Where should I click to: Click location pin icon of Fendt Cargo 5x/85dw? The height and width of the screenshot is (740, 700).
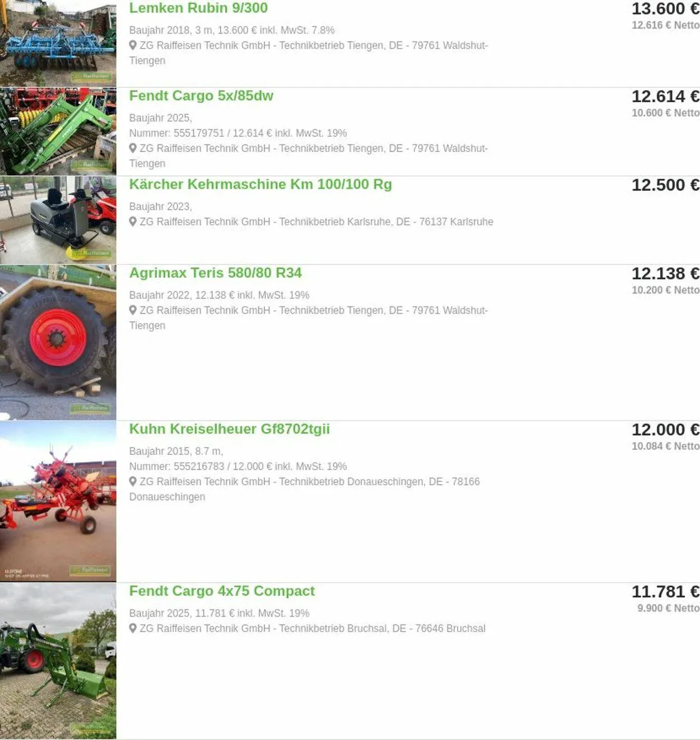133,148
